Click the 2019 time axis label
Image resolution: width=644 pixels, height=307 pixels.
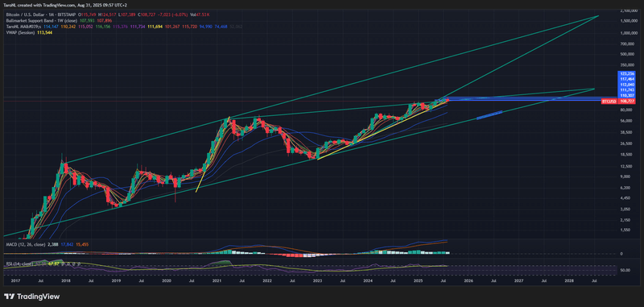(x=116, y=281)
